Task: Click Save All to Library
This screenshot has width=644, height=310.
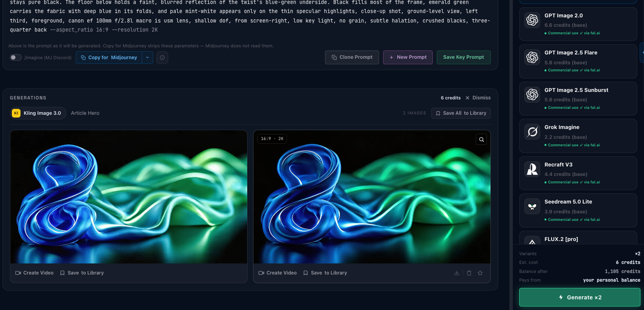Action: [x=461, y=113]
